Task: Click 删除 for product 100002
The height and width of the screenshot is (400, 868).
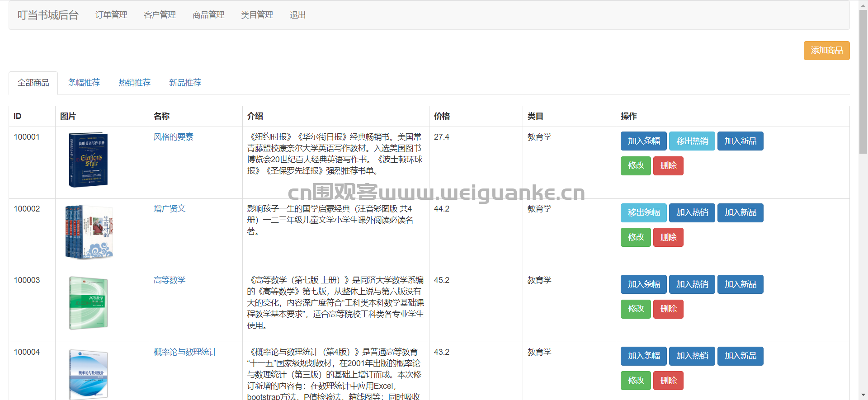Action: [x=668, y=237]
